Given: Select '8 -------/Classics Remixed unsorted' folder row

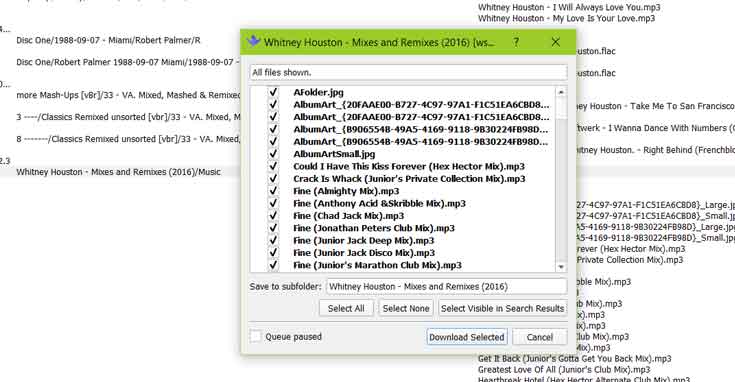Looking at the screenshot, I should click(x=128, y=139).
